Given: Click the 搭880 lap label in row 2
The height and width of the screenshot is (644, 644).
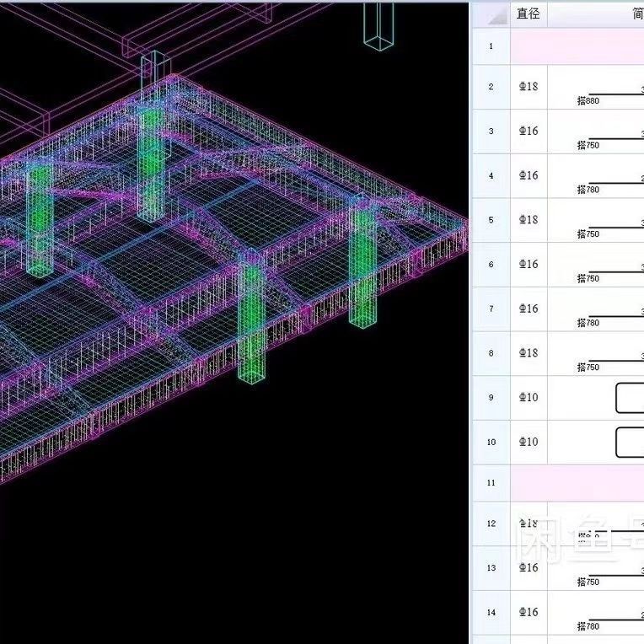Looking at the screenshot, I should pyautogui.click(x=588, y=101).
